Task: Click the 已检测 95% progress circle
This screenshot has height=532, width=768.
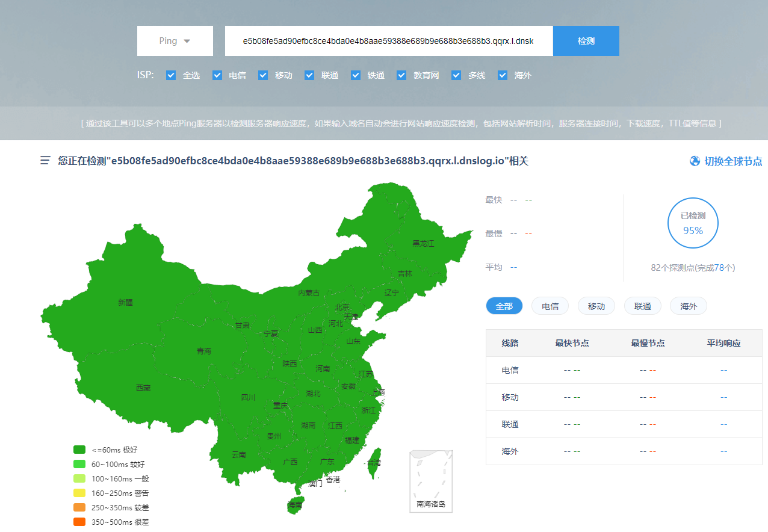Action: coord(692,223)
